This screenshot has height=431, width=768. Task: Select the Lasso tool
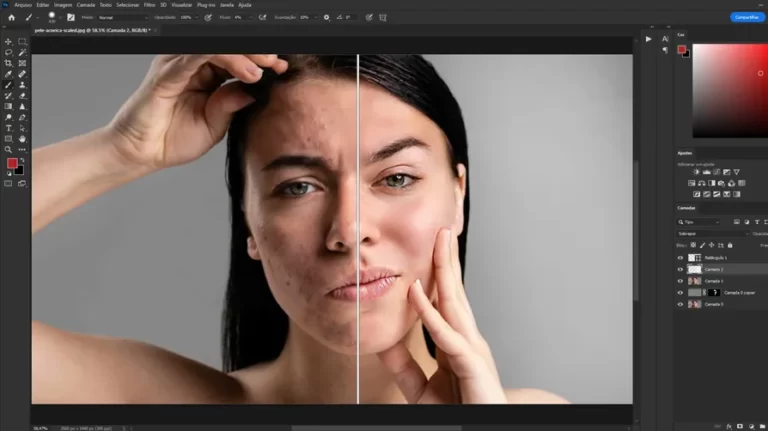[x=9, y=52]
